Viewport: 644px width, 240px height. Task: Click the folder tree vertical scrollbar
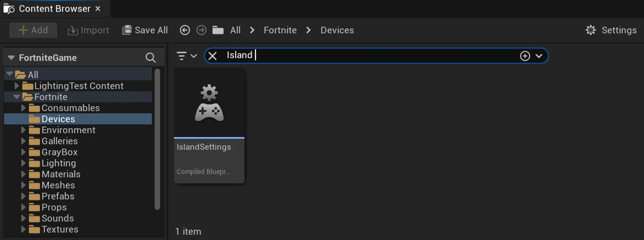click(157, 139)
